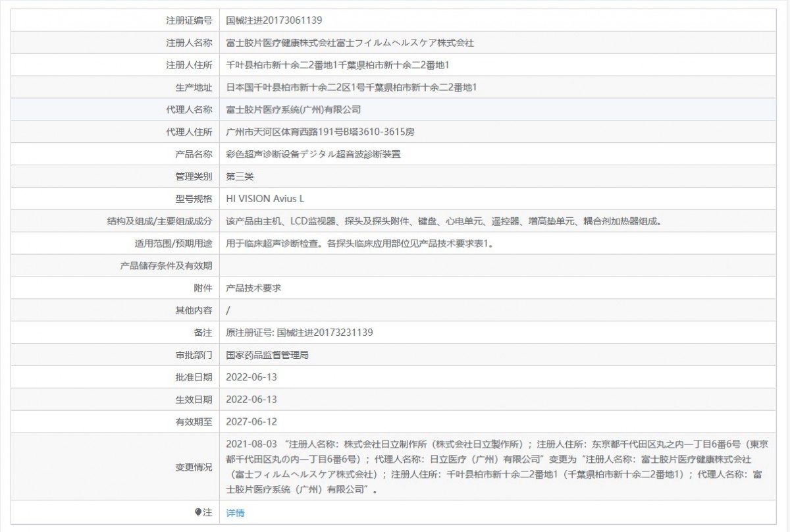Select the registrant name 富士胶片医疗健康株式会社 value
The image size is (790, 532).
tap(350, 43)
